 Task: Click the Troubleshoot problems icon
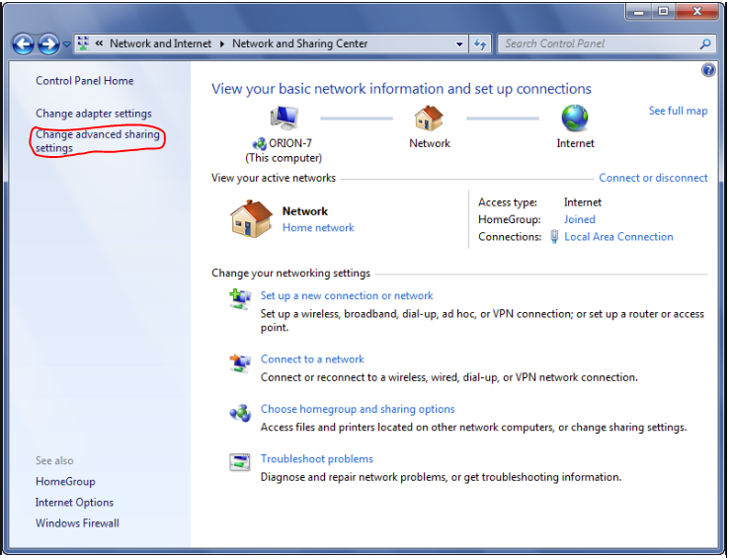pos(240,462)
